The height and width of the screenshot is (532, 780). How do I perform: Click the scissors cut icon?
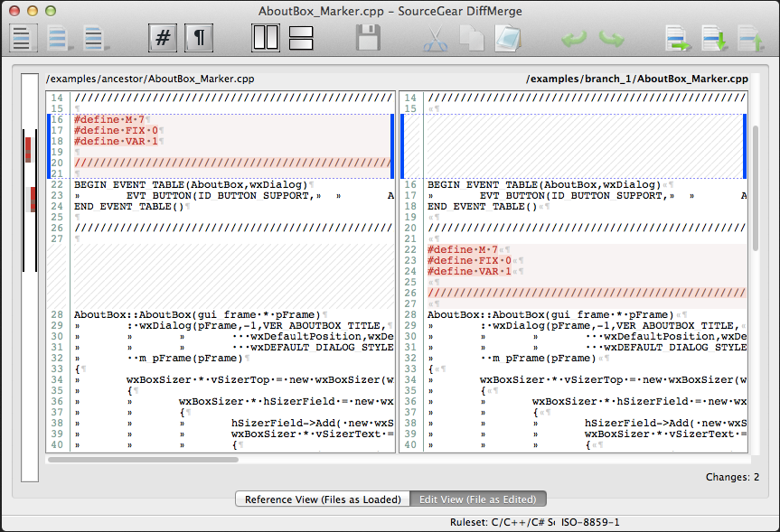pyautogui.click(x=436, y=39)
